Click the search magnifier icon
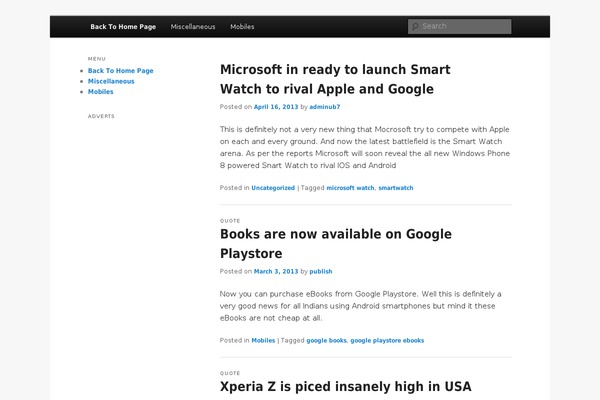The height and width of the screenshot is (400, 600). (x=415, y=27)
